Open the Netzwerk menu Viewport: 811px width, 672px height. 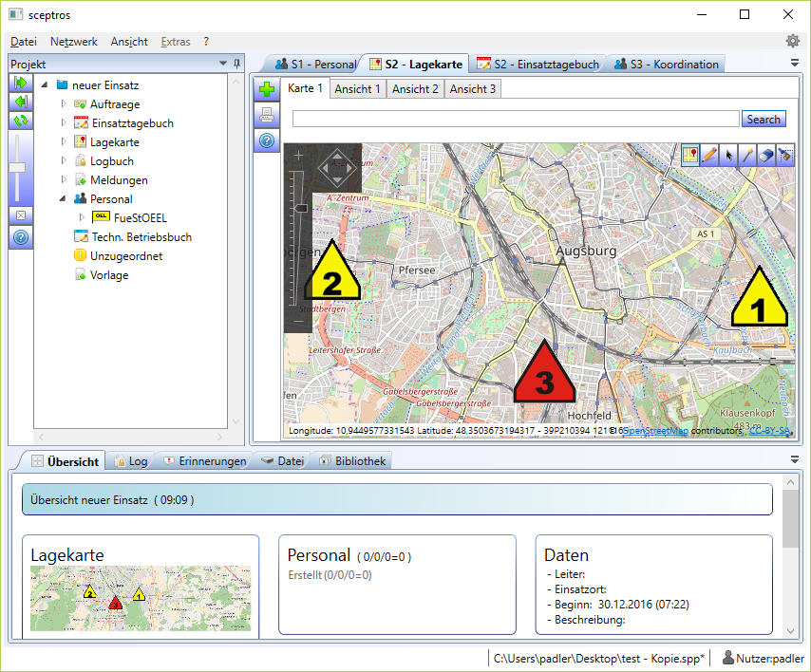pyautogui.click(x=73, y=42)
